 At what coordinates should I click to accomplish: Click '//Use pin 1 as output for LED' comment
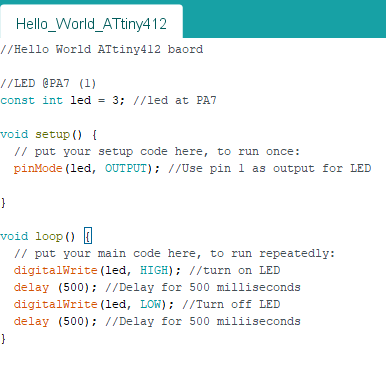point(270,168)
